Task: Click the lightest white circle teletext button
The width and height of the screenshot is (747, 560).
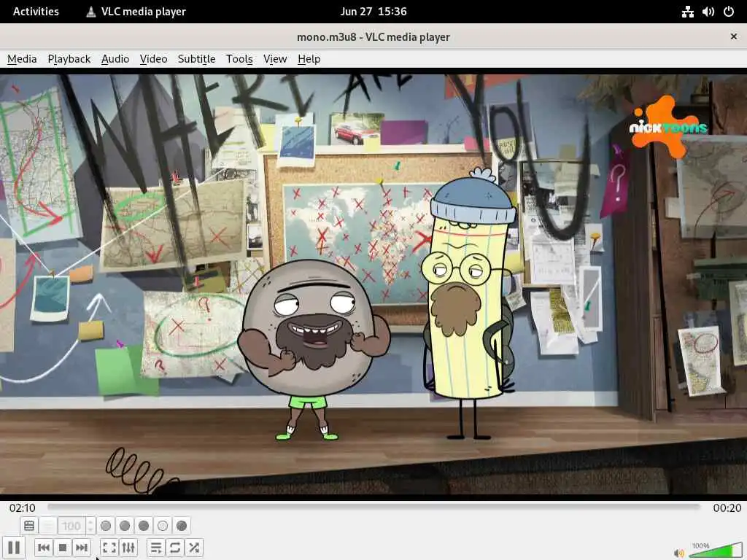Action: pyautogui.click(x=163, y=526)
